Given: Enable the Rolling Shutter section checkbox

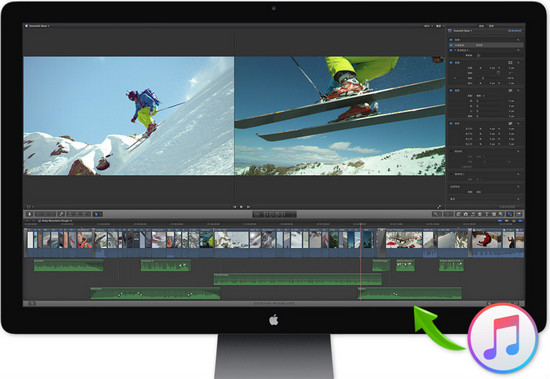Looking at the screenshot, I should (451, 174).
